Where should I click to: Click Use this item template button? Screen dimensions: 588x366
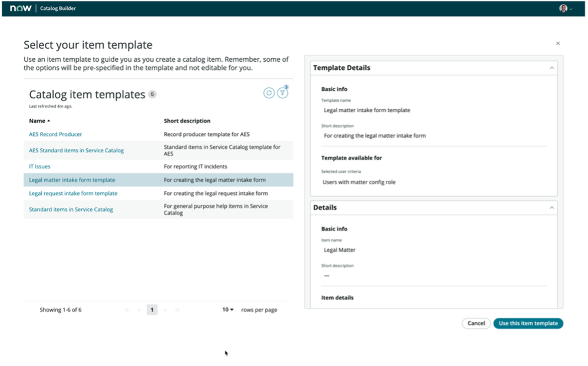tap(528, 323)
